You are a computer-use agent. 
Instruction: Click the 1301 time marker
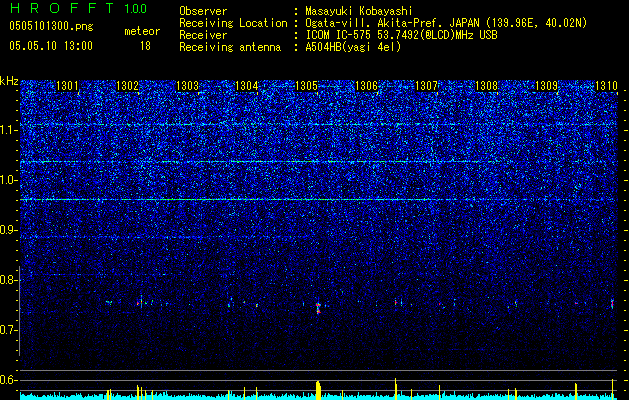67,85
